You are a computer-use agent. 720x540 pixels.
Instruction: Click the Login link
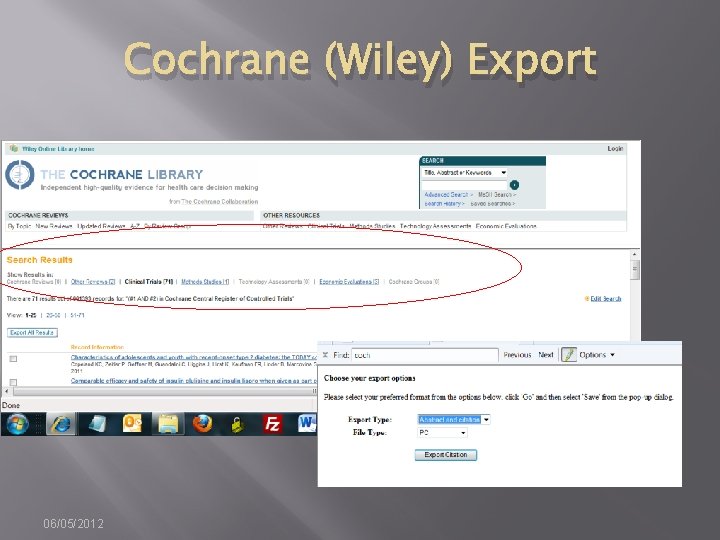pyautogui.click(x=615, y=149)
